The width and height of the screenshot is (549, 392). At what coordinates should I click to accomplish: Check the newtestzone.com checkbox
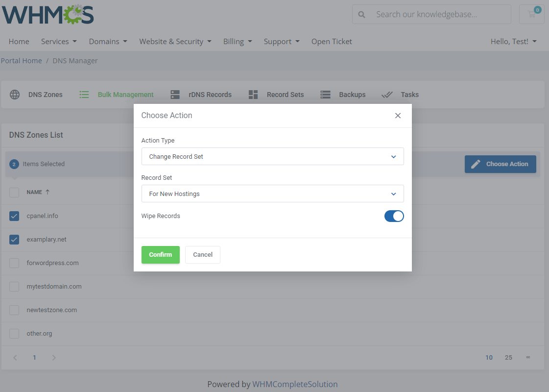14,310
